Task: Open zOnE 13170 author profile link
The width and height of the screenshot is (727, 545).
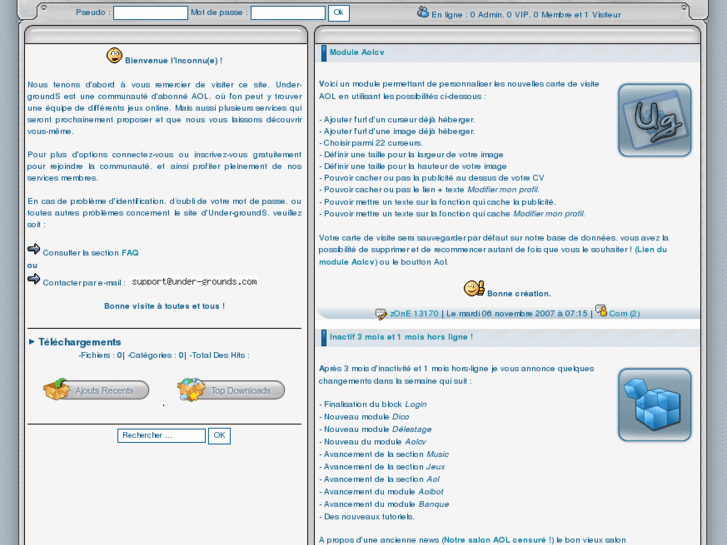Action: click(x=414, y=314)
